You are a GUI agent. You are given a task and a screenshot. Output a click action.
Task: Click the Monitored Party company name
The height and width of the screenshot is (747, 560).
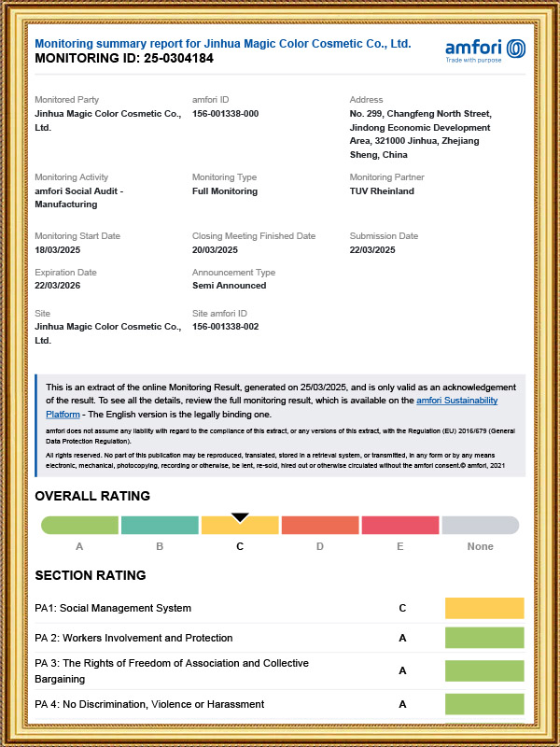click(108, 120)
